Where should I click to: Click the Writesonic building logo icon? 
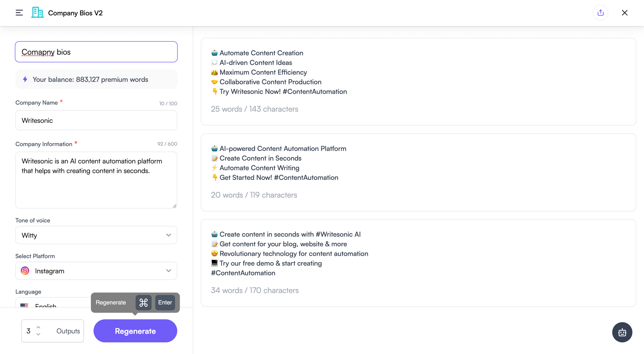(37, 12)
